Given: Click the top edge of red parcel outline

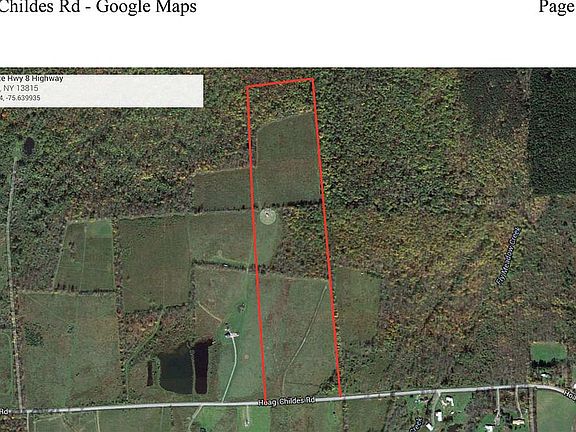Looking at the screenshot, I should [280, 83].
